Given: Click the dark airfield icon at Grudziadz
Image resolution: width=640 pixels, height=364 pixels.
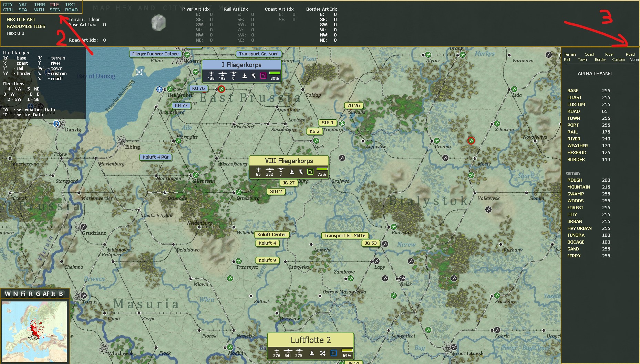Looking at the screenshot, I should pyautogui.click(x=84, y=227).
